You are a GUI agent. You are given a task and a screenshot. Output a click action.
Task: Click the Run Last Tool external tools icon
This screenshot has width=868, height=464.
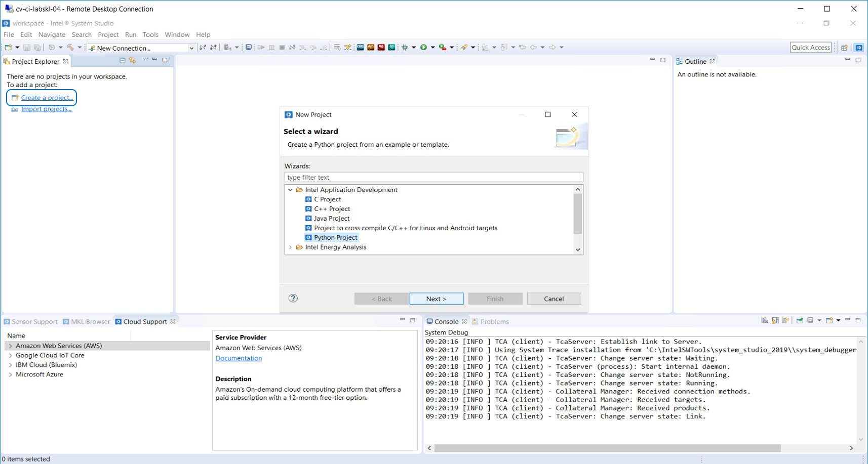point(443,48)
